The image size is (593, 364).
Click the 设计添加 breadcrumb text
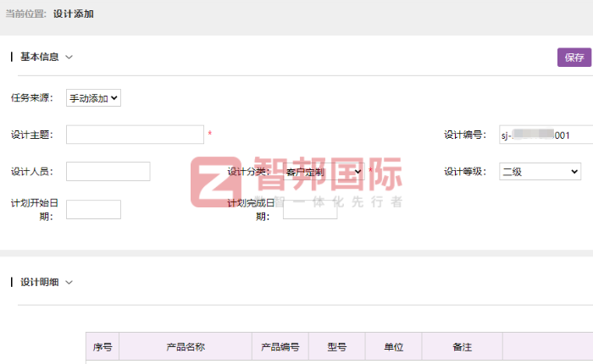(76, 14)
